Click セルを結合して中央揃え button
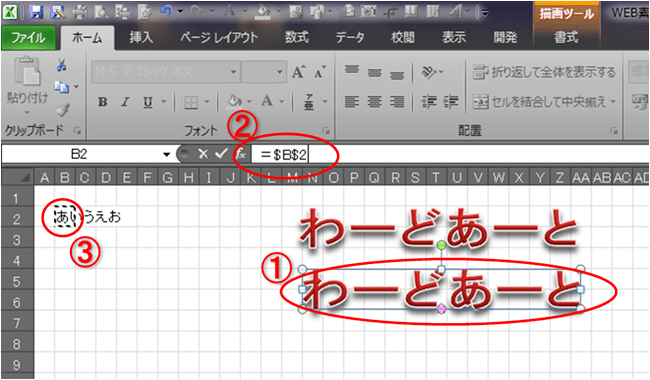Viewport: 650px width, 380px height. click(544, 102)
